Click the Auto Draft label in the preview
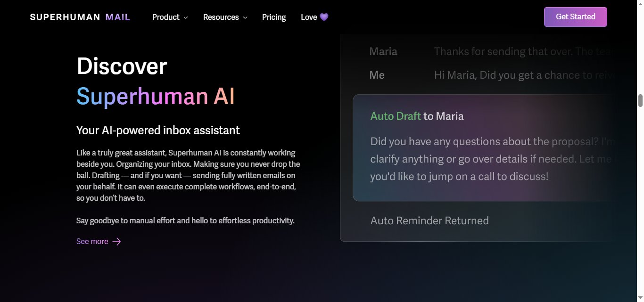 point(395,116)
